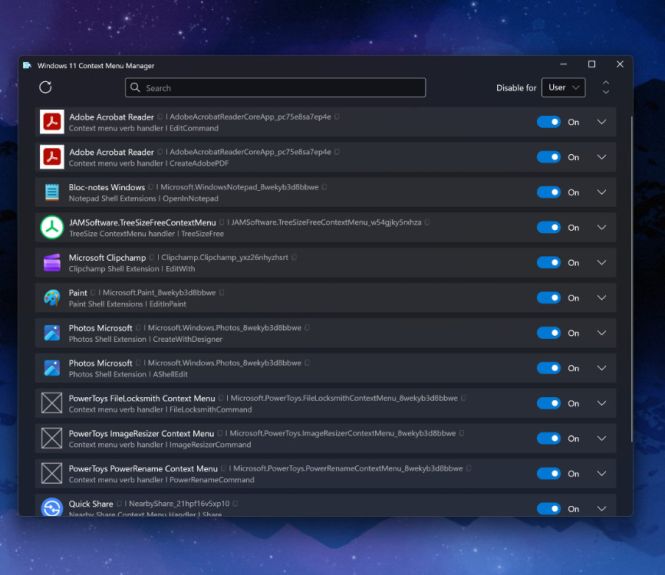Expand PowerToys PowerRename row chevron
Image resolution: width=665 pixels, height=575 pixels.
click(x=601, y=474)
